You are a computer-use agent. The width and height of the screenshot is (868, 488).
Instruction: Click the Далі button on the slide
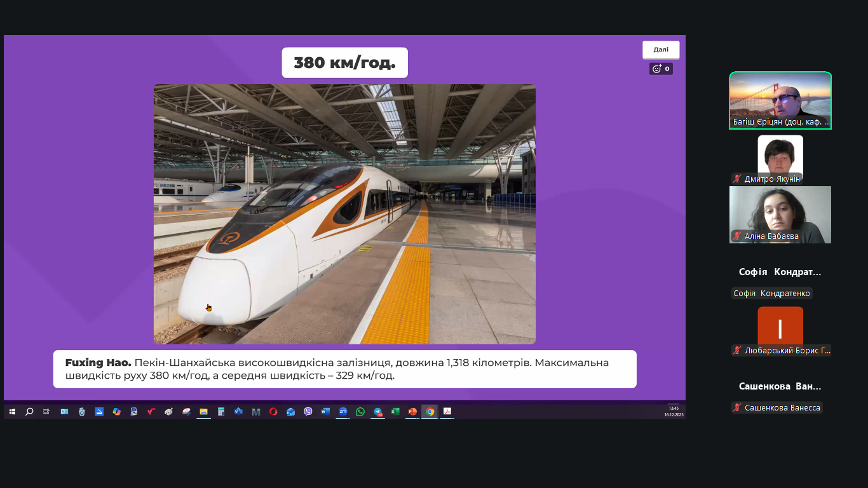click(x=661, y=50)
